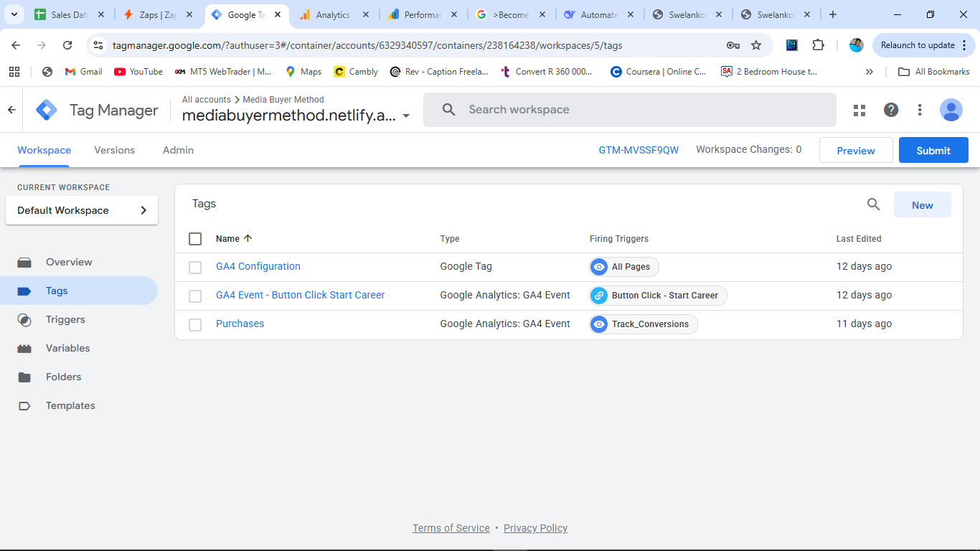Expand the container selector dropdown arrow
The image size is (980, 551).
point(406,116)
